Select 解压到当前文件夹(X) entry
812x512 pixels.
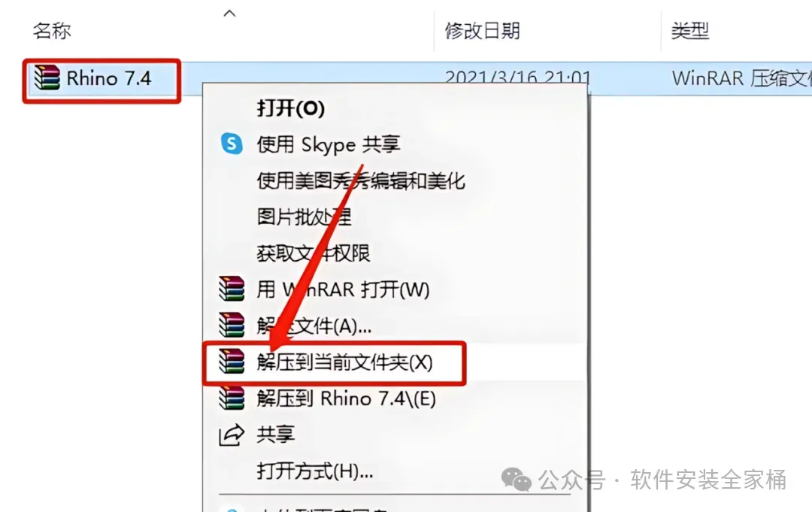click(344, 362)
